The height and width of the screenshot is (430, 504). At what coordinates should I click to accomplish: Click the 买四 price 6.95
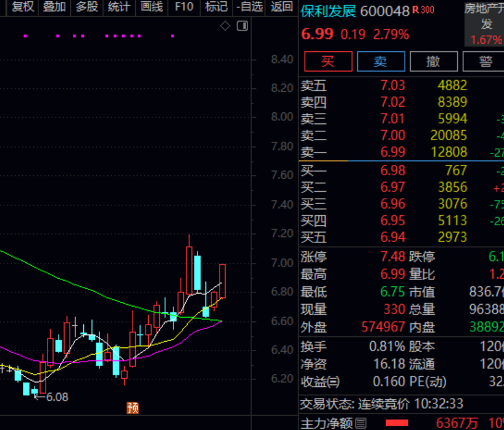point(393,221)
